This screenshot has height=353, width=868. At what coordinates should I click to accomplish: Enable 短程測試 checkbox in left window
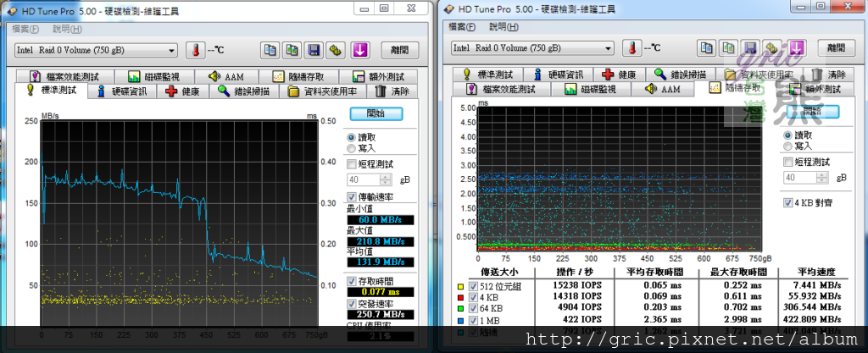point(351,164)
